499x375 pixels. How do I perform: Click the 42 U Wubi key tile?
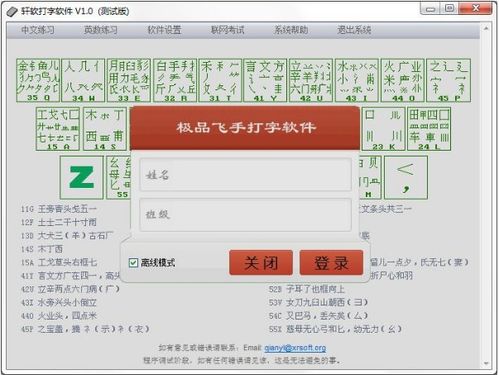coord(311,80)
